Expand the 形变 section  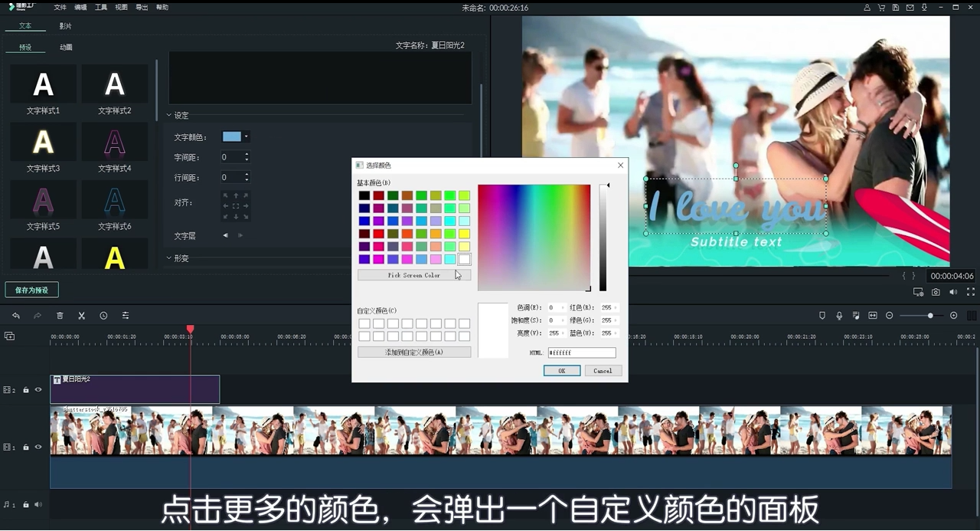pos(170,257)
